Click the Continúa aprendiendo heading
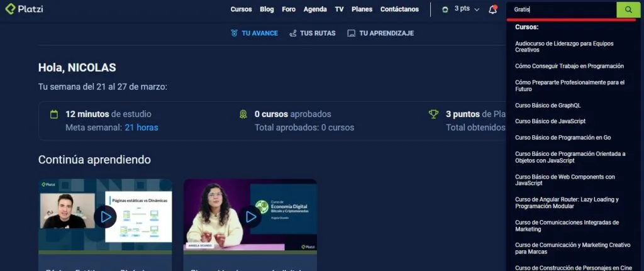Image resolution: width=644 pixels, height=271 pixels. [x=94, y=160]
